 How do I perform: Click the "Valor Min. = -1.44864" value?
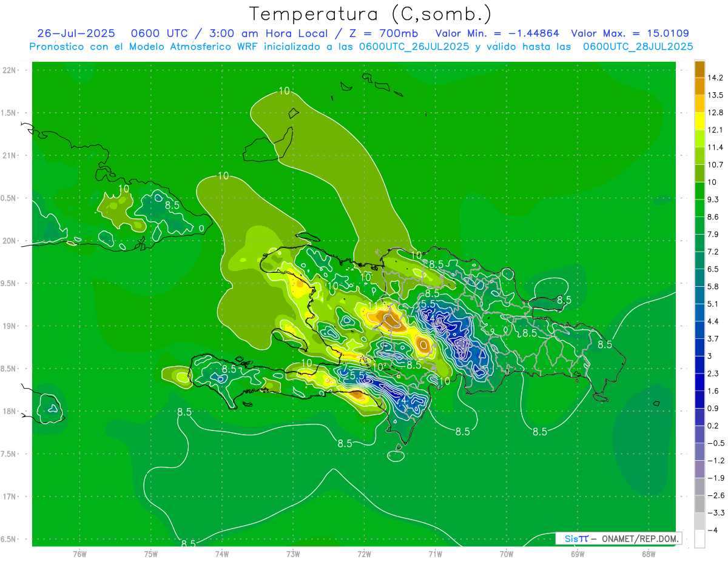(497, 33)
